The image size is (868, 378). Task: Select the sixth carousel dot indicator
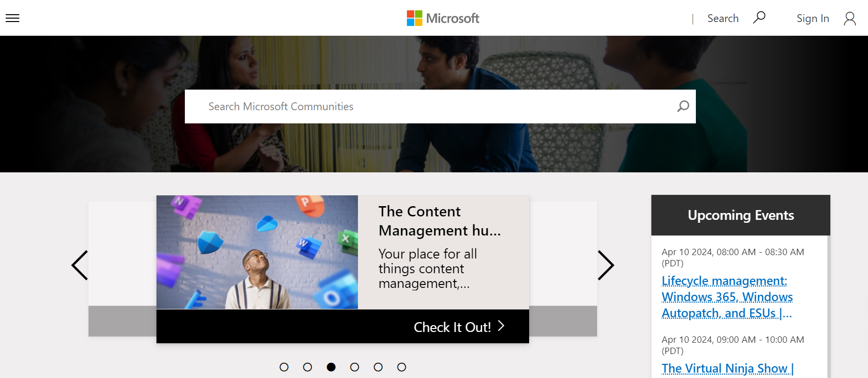point(401,367)
